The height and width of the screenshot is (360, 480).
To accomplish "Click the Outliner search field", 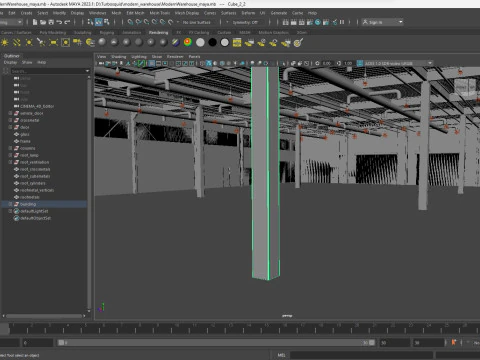I will pyautogui.click(x=48, y=71).
